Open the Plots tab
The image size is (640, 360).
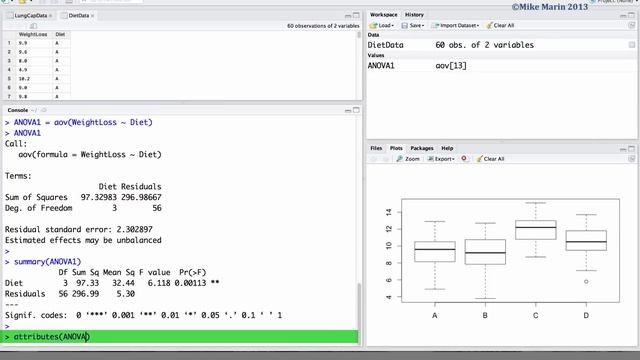click(x=396, y=148)
